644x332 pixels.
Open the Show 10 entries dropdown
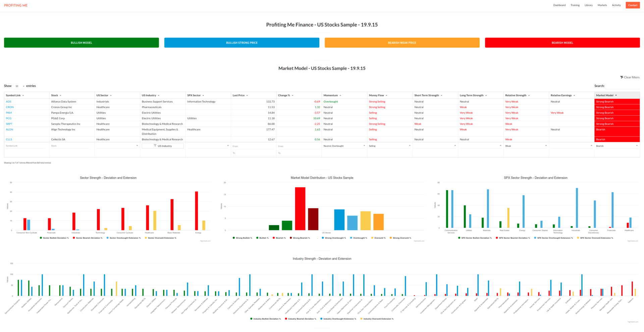click(x=20, y=86)
